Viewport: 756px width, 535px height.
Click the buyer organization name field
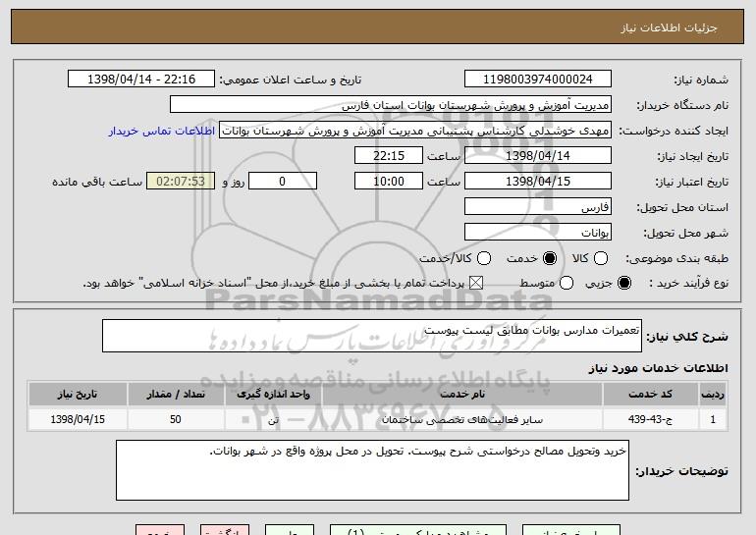coord(391,105)
